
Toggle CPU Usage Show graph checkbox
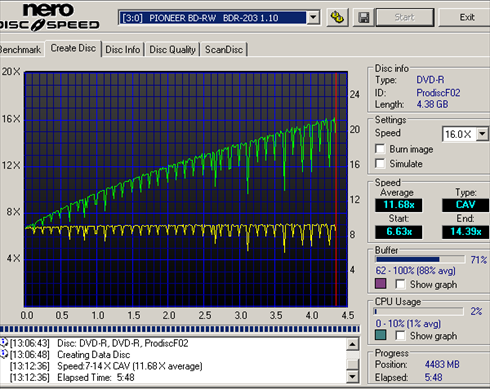click(x=400, y=335)
